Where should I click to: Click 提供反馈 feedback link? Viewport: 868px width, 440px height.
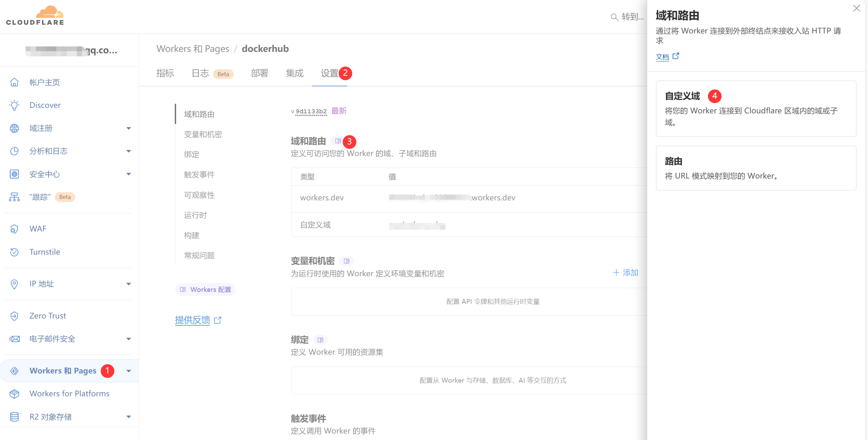192,320
